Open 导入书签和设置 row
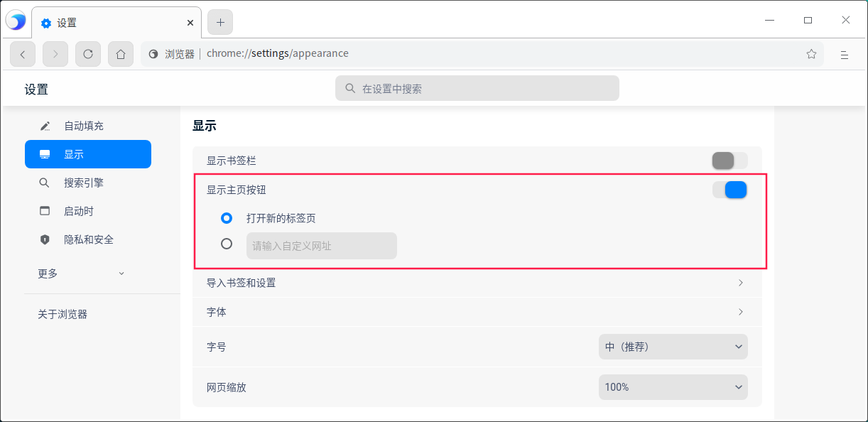The height and width of the screenshot is (422, 868). [477, 283]
